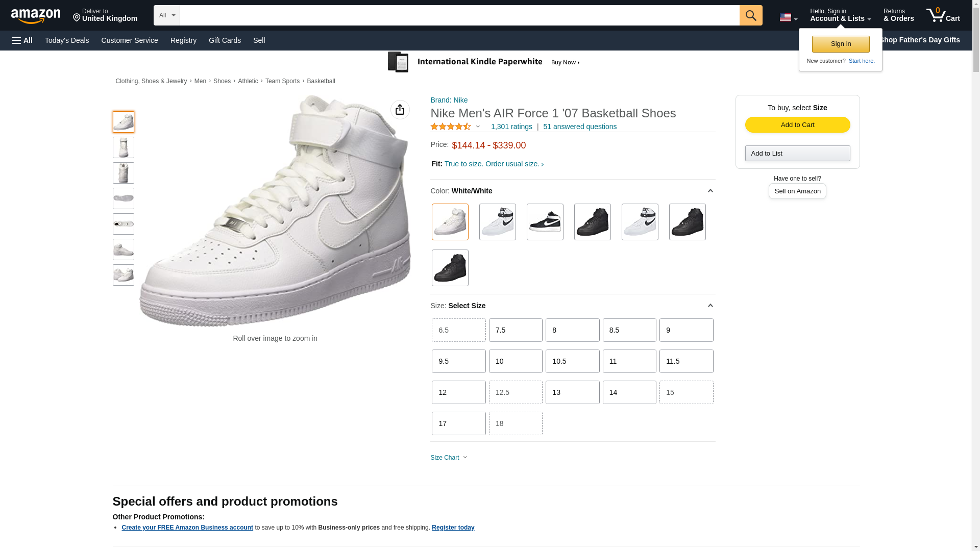Click the Add to Cart button
This screenshot has height=551, width=980.
[x=797, y=125]
